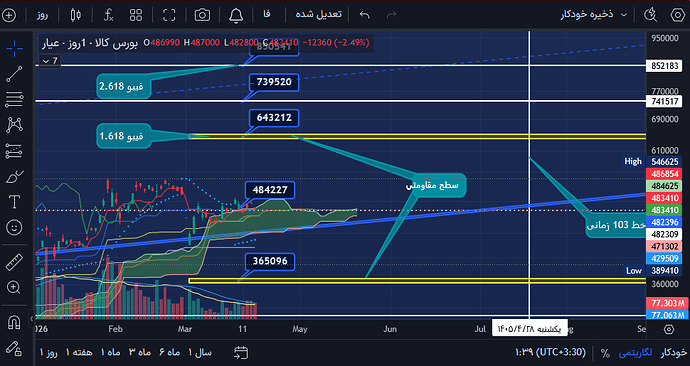The width and height of the screenshot is (690, 366).
Task: Open the timeframe روز dropdown
Action: point(42,15)
